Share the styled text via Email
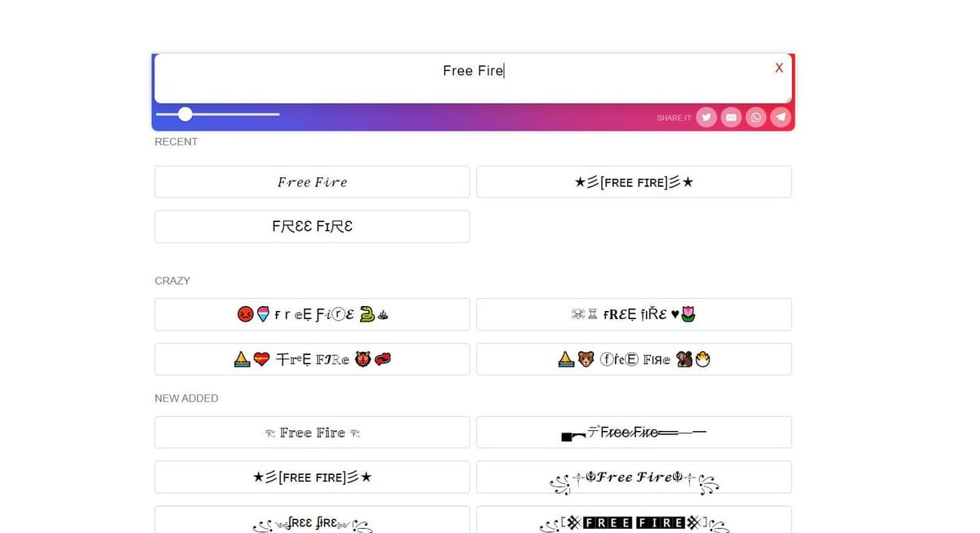 (731, 117)
